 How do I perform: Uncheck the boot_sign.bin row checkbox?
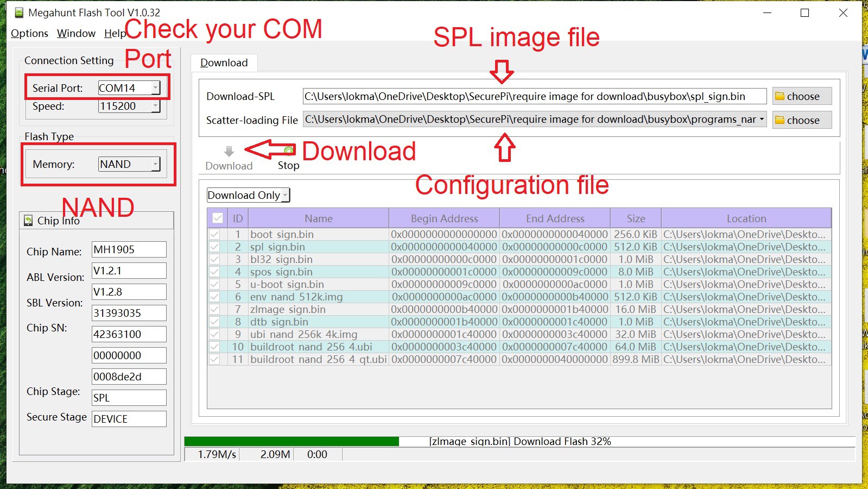pyautogui.click(x=215, y=234)
